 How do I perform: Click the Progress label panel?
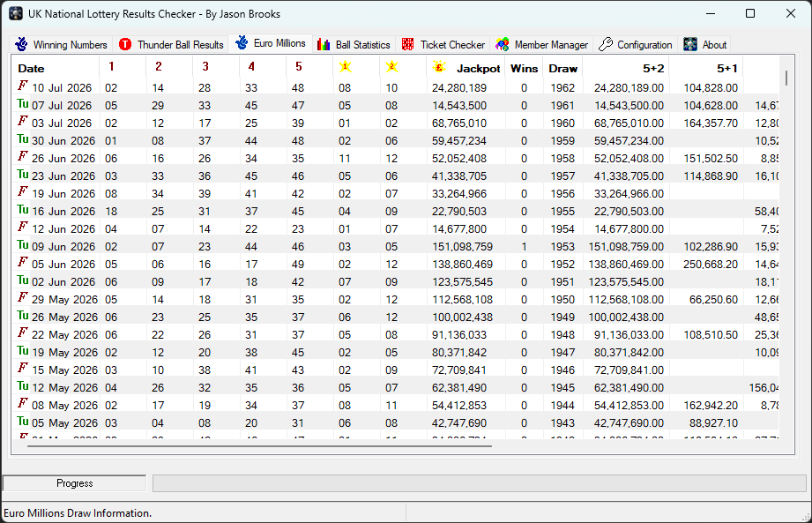(75, 483)
